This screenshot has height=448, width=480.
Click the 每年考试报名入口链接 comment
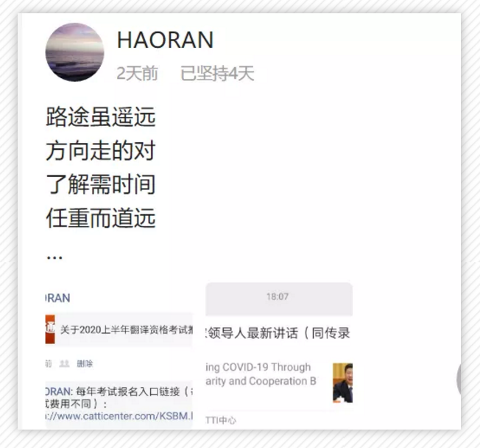tap(119, 397)
